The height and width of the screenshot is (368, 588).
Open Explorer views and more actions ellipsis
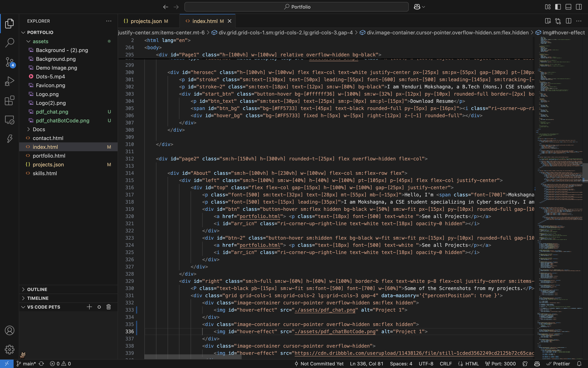[x=109, y=21]
